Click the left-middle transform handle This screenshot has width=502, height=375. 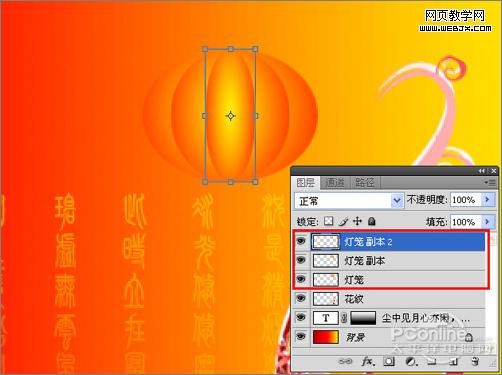pyautogui.click(x=205, y=116)
